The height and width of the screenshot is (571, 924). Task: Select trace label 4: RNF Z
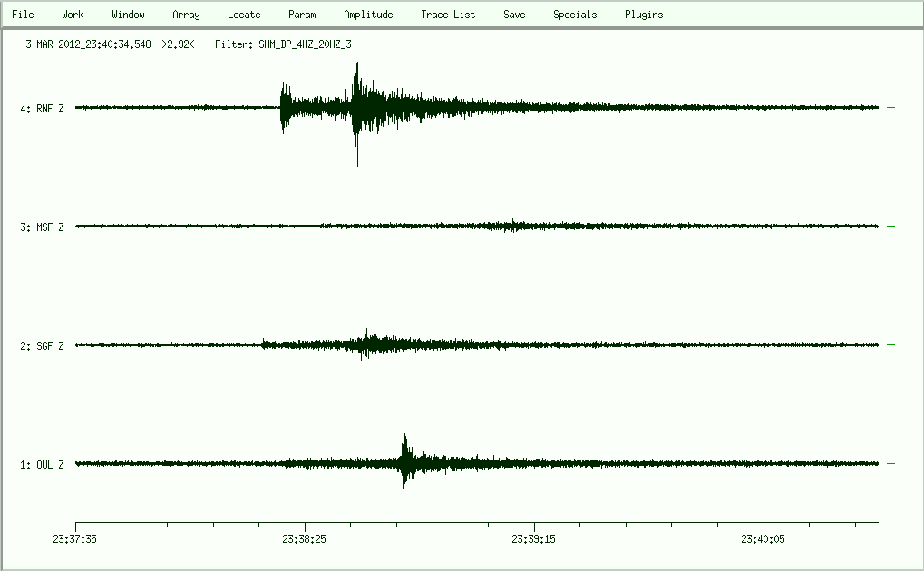point(42,109)
